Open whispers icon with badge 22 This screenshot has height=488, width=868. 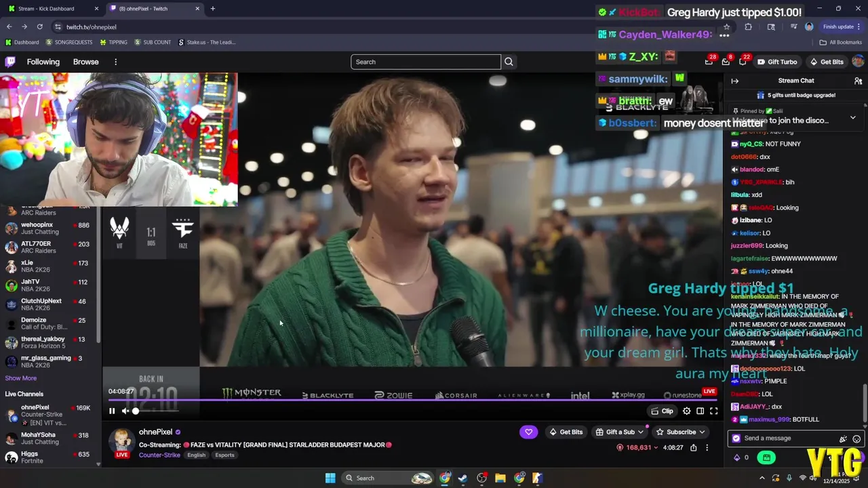click(743, 62)
